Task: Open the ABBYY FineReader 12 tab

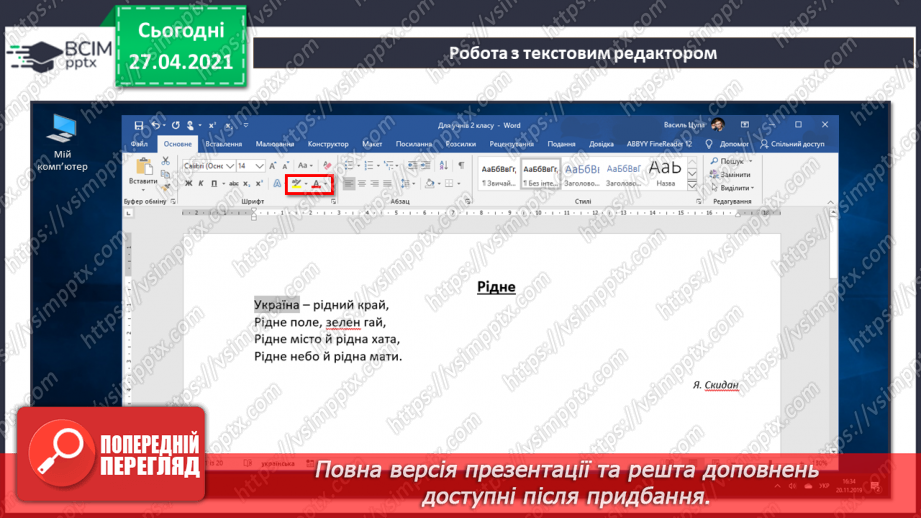Action: [659, 144]
